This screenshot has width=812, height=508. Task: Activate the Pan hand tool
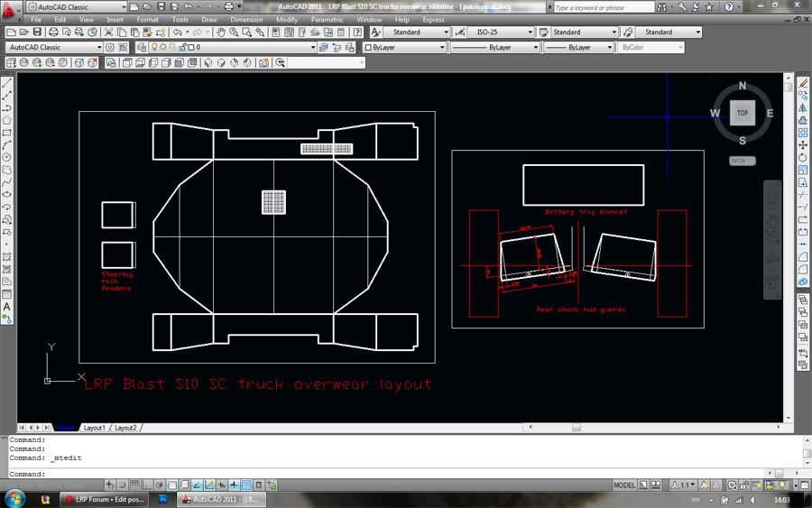pos(221,32)
